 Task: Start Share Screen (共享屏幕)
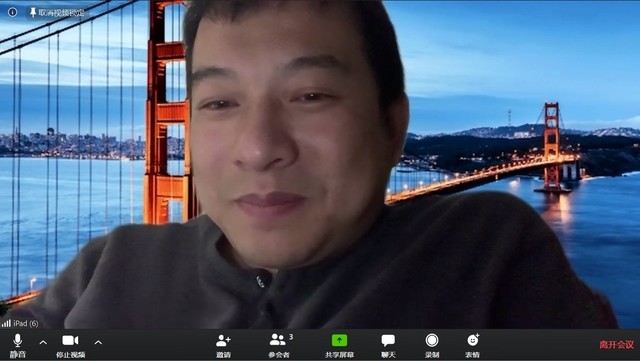click(339, 345)
